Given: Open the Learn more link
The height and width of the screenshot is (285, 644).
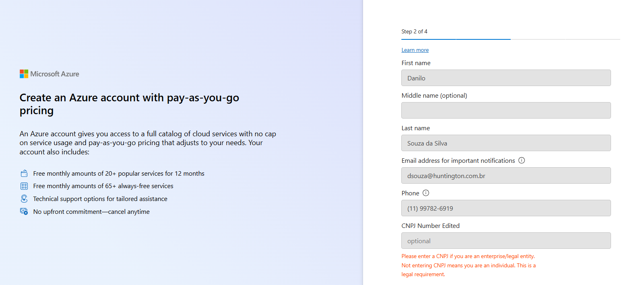Looking at the screenshot, I should (415, 50).
